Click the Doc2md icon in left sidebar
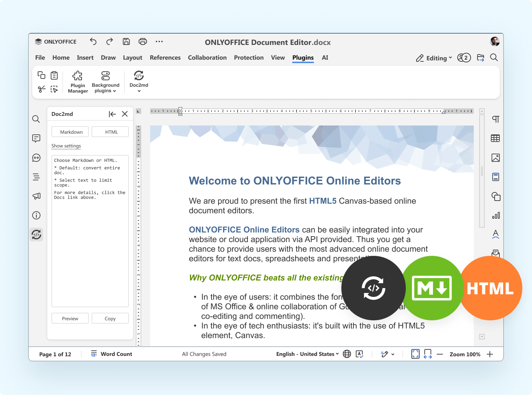The width and height of the screenshot is (532, 395). click(36, 235)
